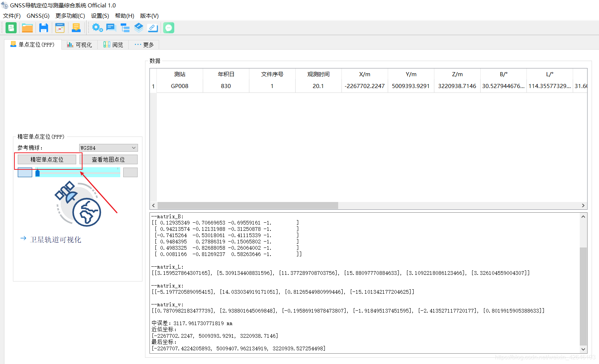Click the 观测时间 column header
Image resolution: width=599 pixels, height=364 pixels.
point(319,74)
